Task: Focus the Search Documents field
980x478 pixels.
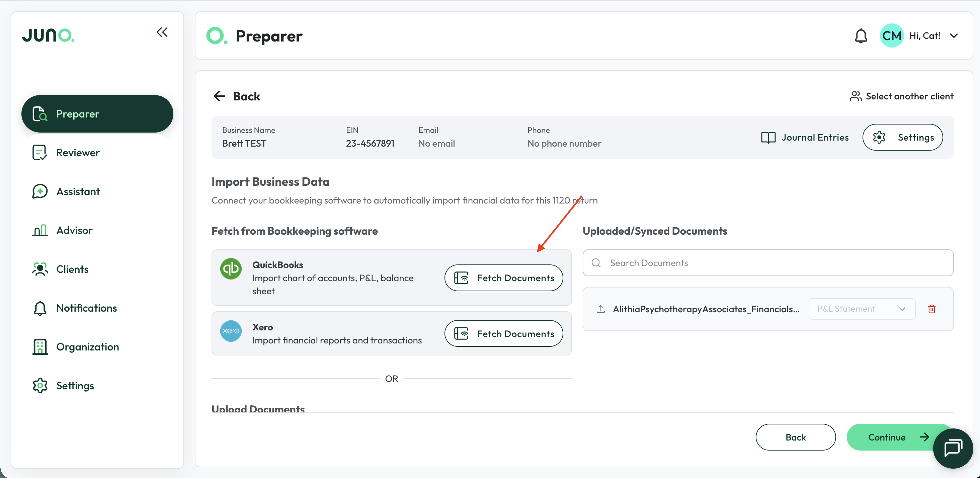Action: pos(768,263)
